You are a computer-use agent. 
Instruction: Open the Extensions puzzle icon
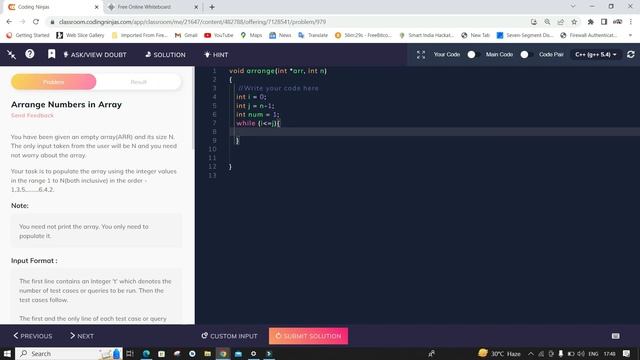pos(591,22)
